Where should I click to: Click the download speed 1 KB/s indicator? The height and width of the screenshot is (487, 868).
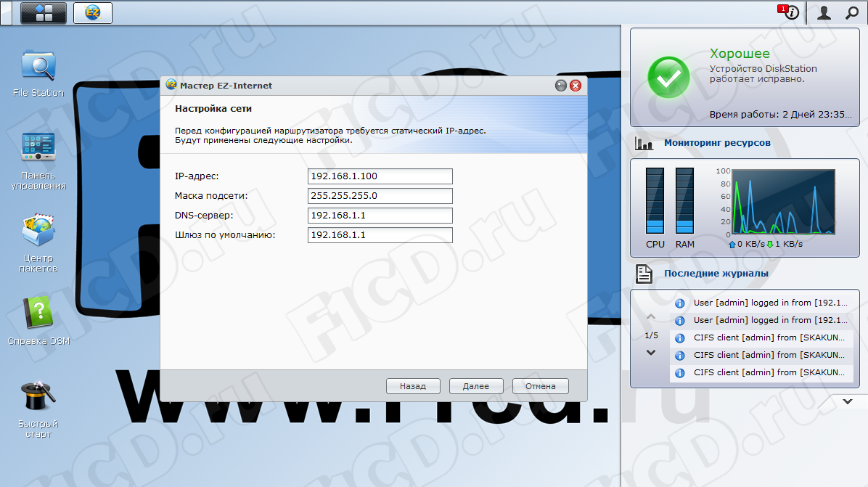coord(785,244)
